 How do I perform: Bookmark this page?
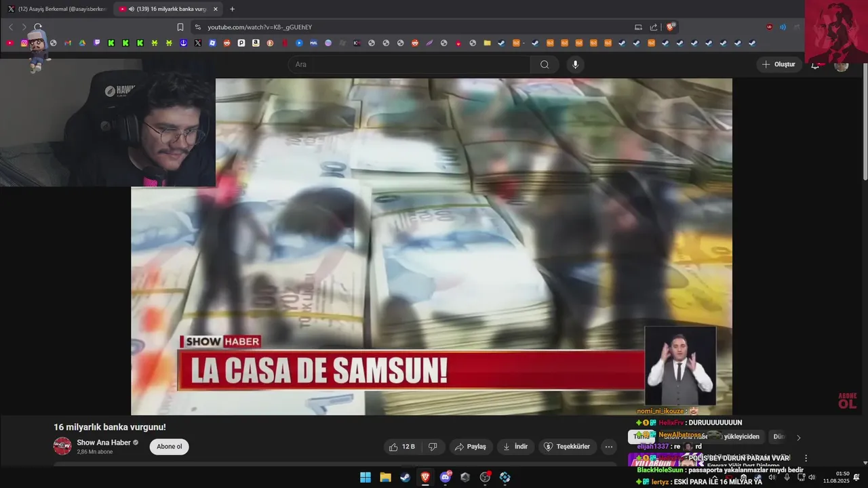(x=180, y=27)
